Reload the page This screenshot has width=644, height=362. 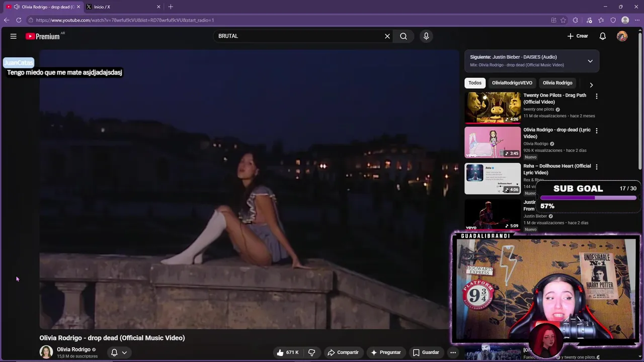(x=19, y=20)
